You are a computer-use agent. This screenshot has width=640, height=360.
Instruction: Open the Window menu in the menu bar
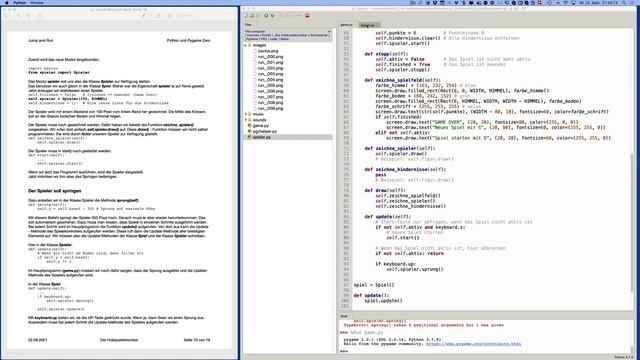point(37,2)
